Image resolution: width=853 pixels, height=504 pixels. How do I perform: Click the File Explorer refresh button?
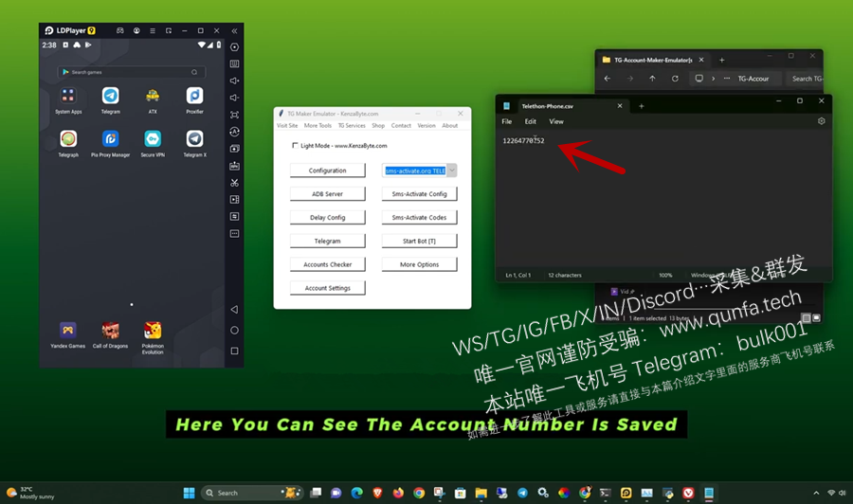675,79
